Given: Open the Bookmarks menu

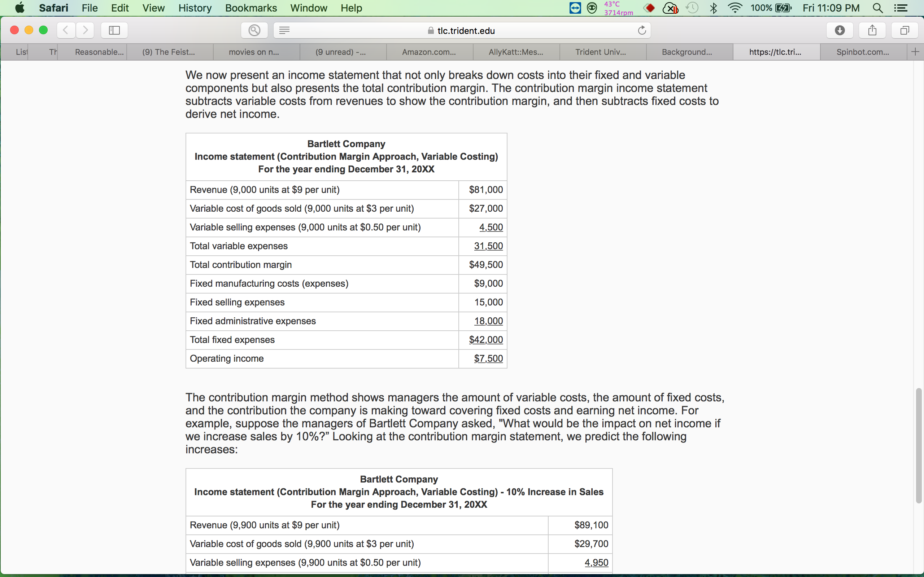Looking at the screenshot, I should click(251, 8).
